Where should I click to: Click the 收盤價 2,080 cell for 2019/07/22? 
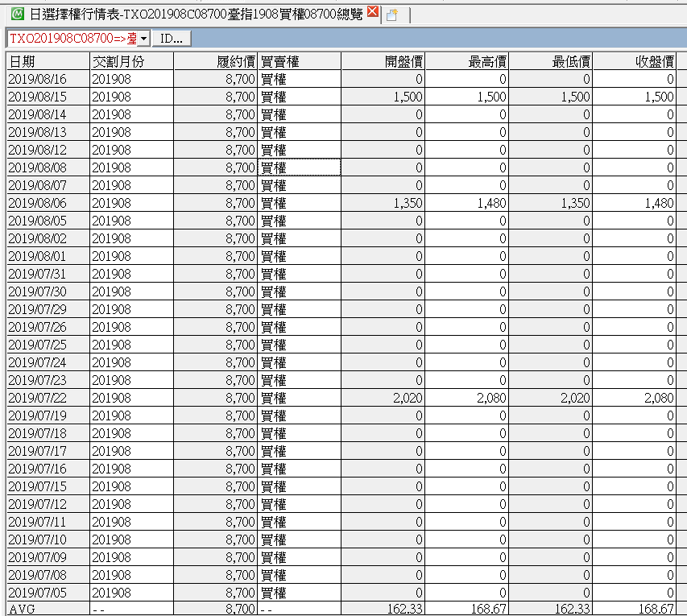(634, 399)
